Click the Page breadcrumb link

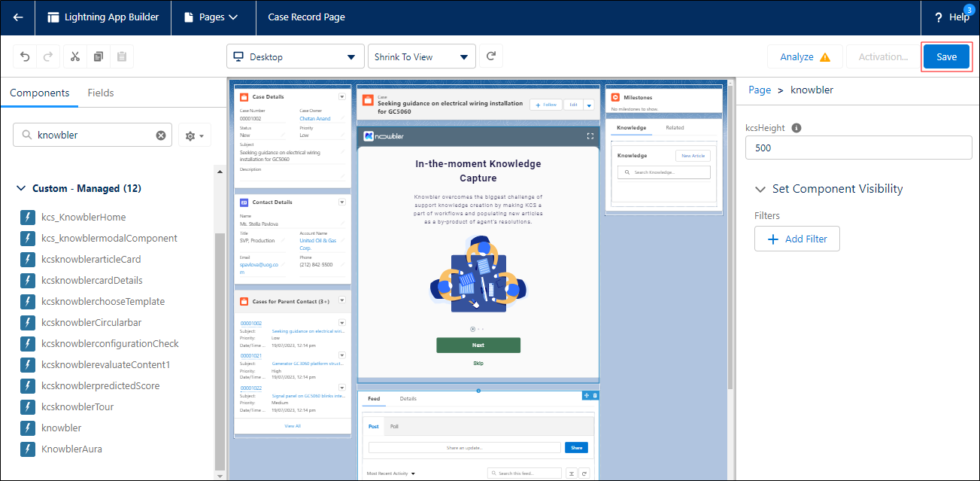(760, 90)
